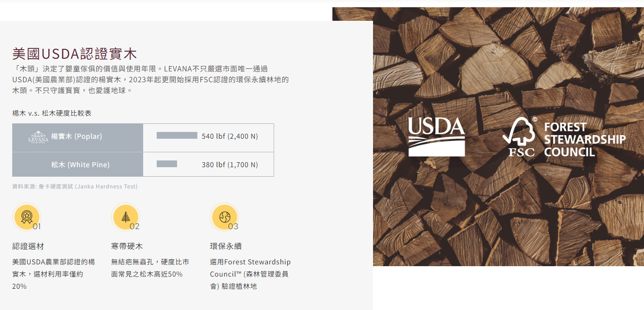The width and height of the screenshot is (644, 310).
Task: Click the Janka Hardness Test source note
Action: click(x=75, y=186)
